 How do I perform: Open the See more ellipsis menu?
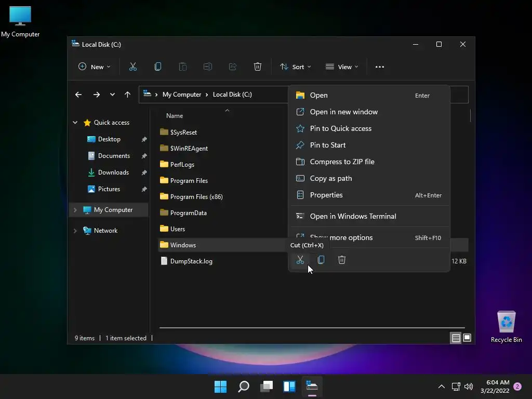tap(380, 67)
